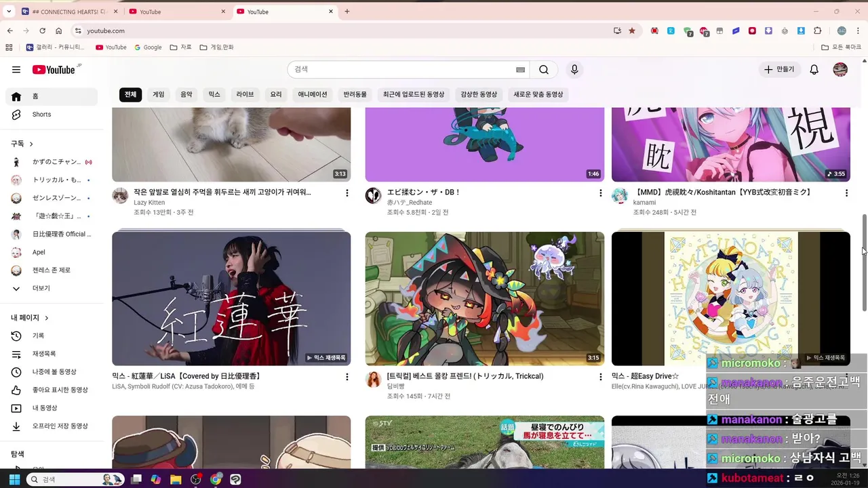This screenshot has height=488, width=868.
Task: Open options menu for 紅蓮華 mix
Action: (x=347, y=377)
